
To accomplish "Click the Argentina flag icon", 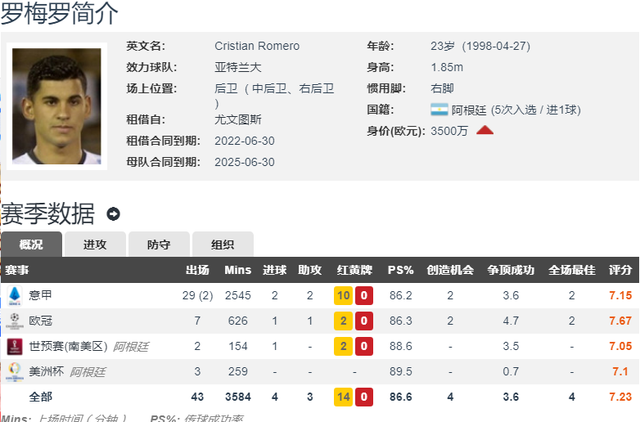I will [x=438, y=109].
